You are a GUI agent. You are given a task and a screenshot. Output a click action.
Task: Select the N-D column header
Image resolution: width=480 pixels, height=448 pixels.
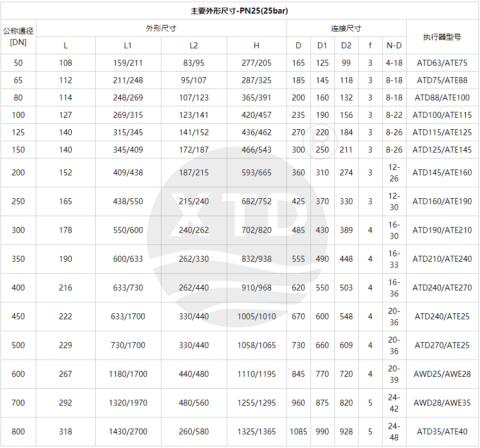pos(394,46)
